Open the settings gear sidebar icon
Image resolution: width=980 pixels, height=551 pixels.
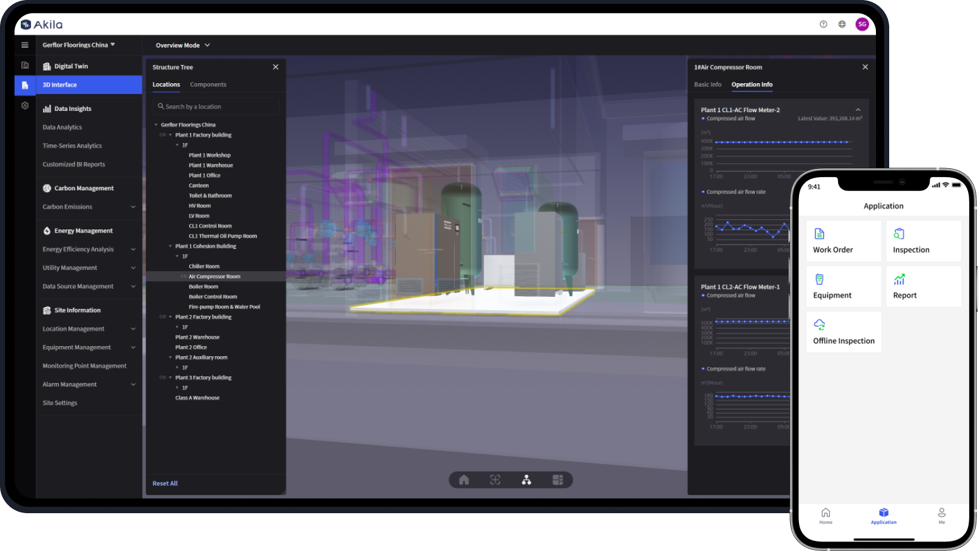pos(25,105)
